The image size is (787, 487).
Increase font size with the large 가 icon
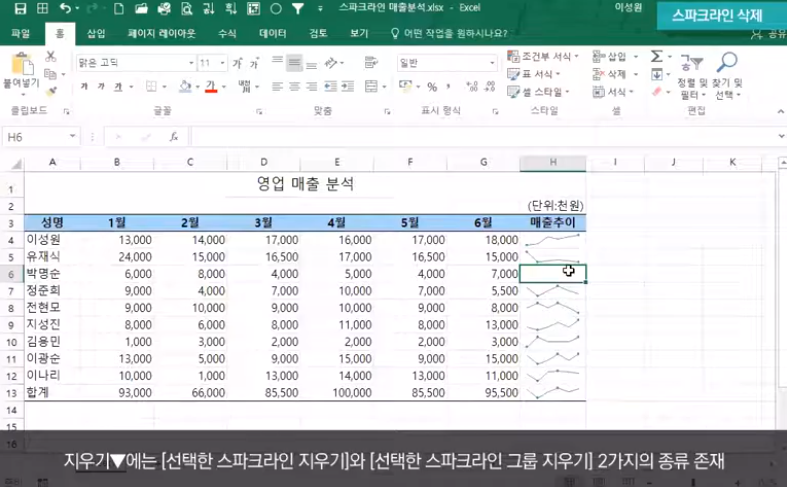click(x=237, y=63)
